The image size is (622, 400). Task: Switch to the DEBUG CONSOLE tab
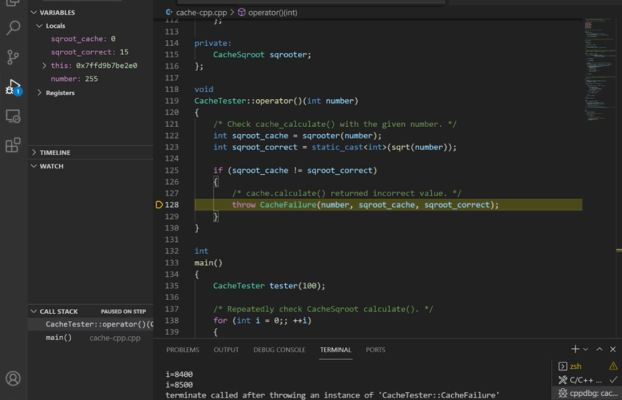tap(279, 350)
